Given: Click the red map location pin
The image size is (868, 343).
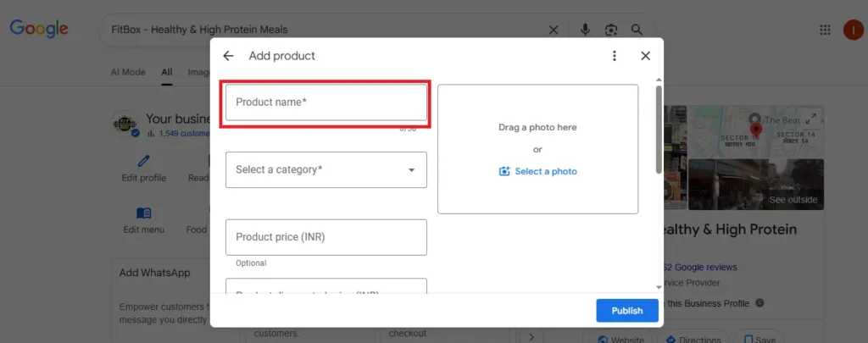Looking at the screenshot, I should (755, 132).
